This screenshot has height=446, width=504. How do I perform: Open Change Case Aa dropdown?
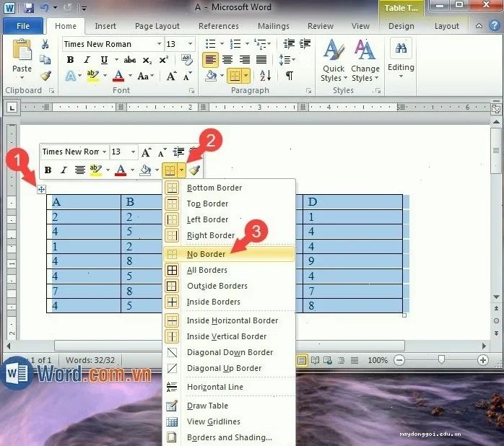pyautogui.click(x=145, y=76)
